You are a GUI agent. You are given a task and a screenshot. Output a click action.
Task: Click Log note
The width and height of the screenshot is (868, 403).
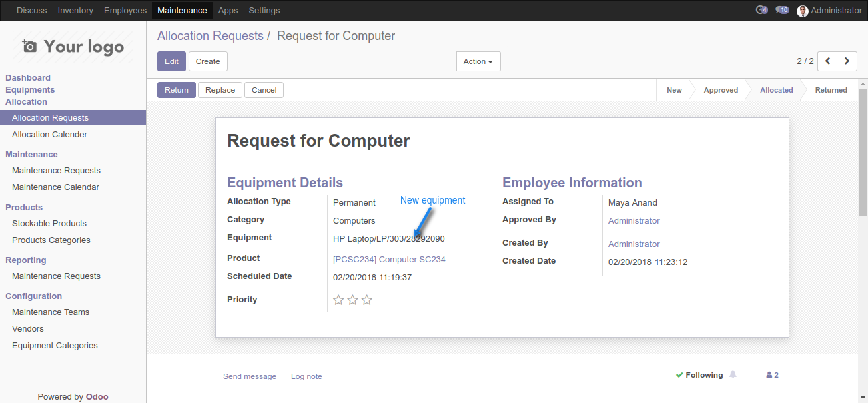[x=306, y=376]
